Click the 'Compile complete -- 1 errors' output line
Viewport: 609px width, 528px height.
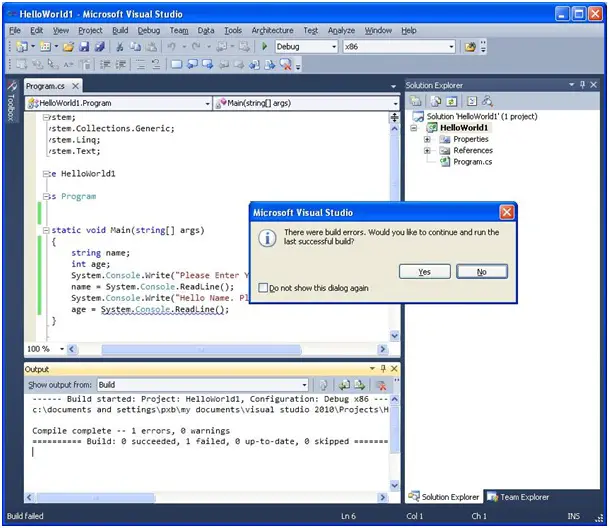[131, 431]
